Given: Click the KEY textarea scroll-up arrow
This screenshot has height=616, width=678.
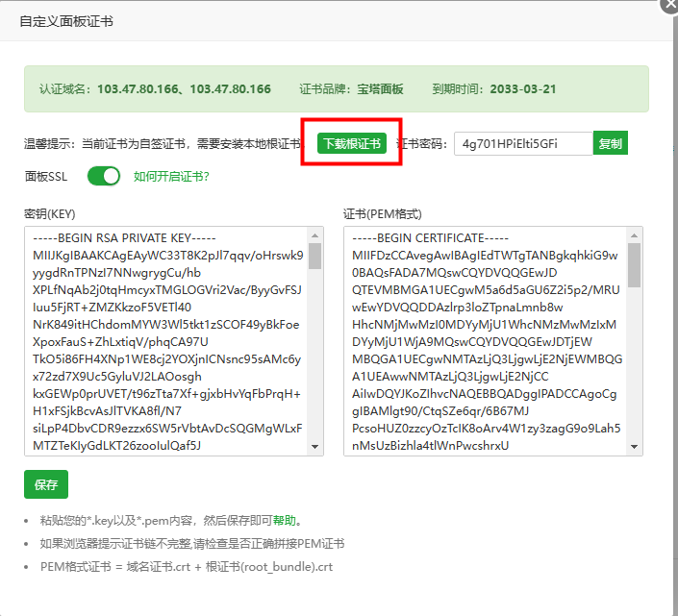Looking at the screenshot, I should point(314,235).
